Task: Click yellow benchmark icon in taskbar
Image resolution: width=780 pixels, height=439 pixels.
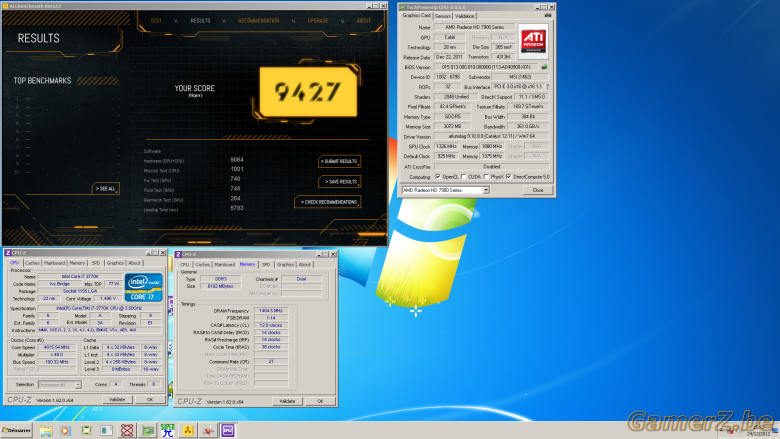Action: point(188,431)
